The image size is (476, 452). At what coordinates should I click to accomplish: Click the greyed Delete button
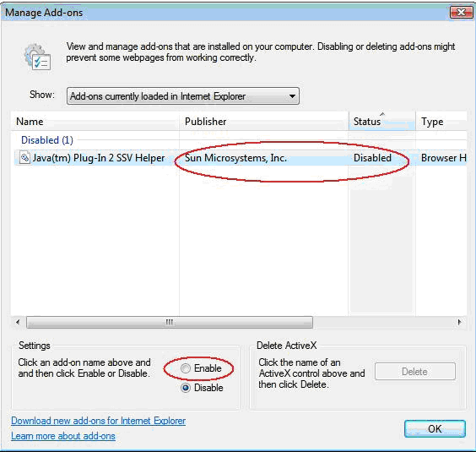coord(415,372)
